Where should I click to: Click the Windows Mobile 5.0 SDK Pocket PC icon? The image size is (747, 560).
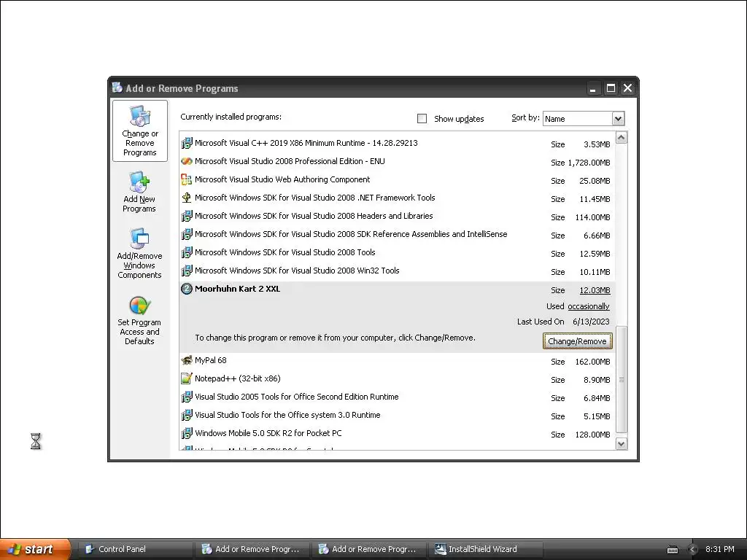tap(187, 433)
